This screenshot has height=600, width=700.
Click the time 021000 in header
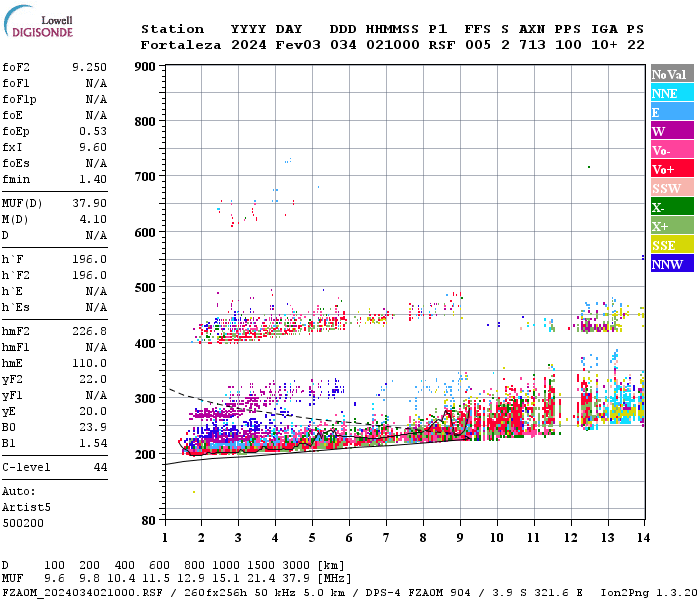[x=393, y=45]
